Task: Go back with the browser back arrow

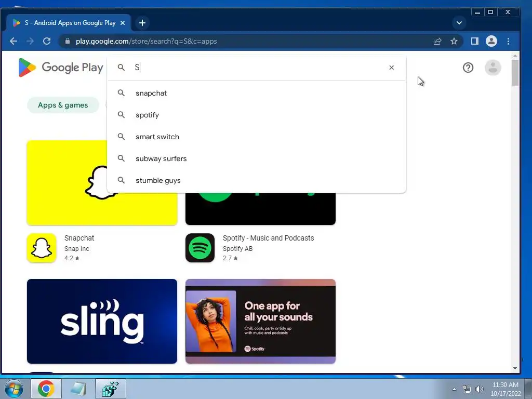Action: [13, 42]
